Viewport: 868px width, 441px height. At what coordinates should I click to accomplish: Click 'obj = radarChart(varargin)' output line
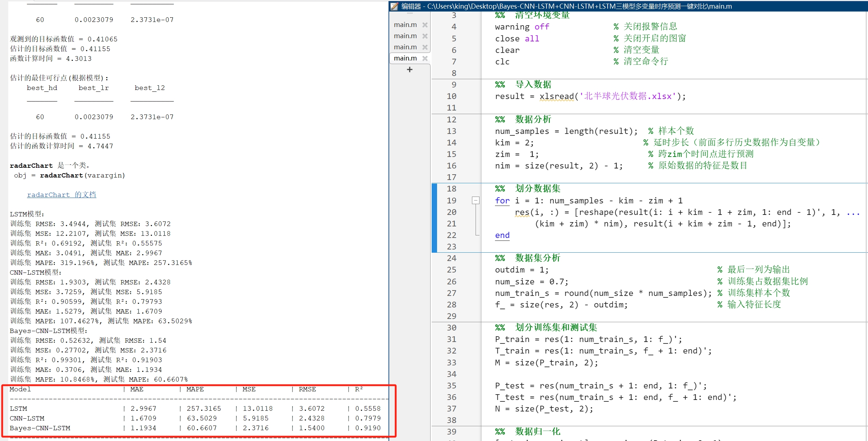click(69, 175)
